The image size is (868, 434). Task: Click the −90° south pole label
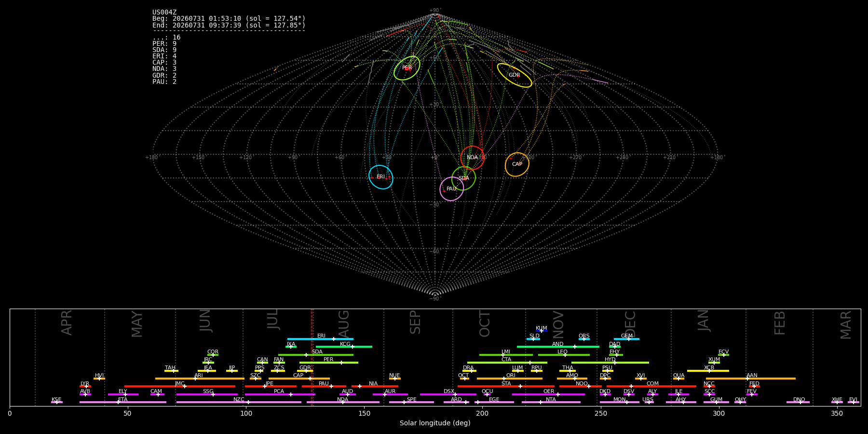click(x=435, y=299)
